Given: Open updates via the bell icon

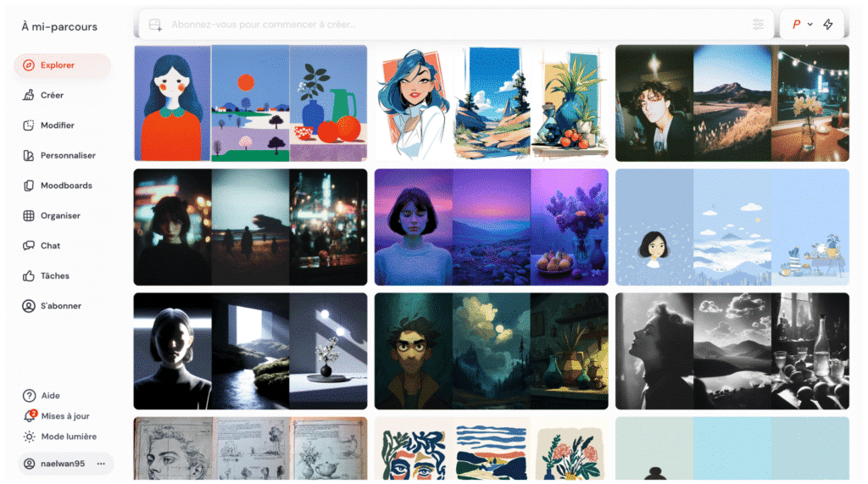Looking at the screenshot, I should [x=30, y=416].
